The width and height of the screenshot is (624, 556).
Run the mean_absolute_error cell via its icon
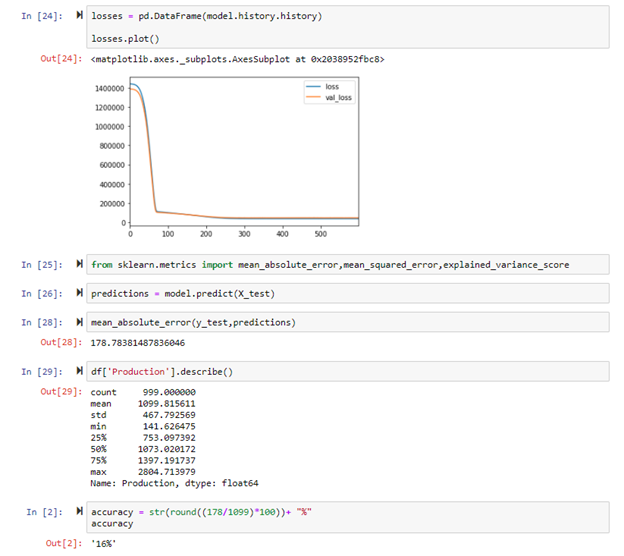coord(79,323)
